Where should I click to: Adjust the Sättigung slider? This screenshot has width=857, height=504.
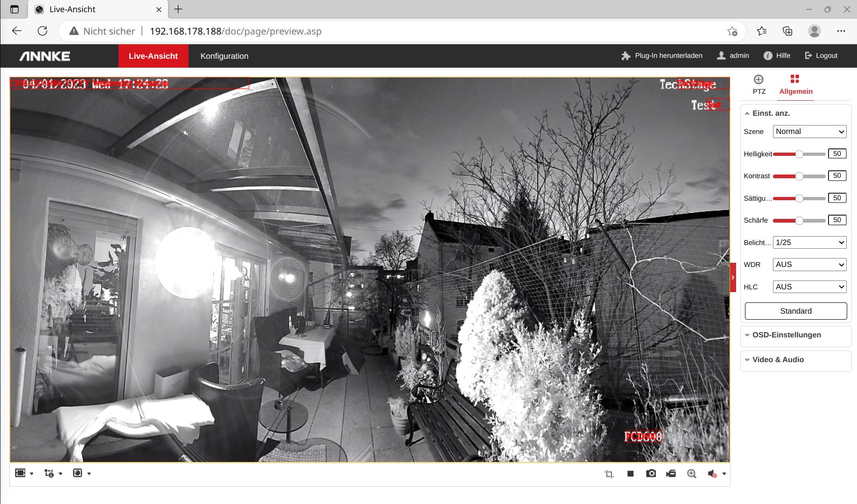799,198
